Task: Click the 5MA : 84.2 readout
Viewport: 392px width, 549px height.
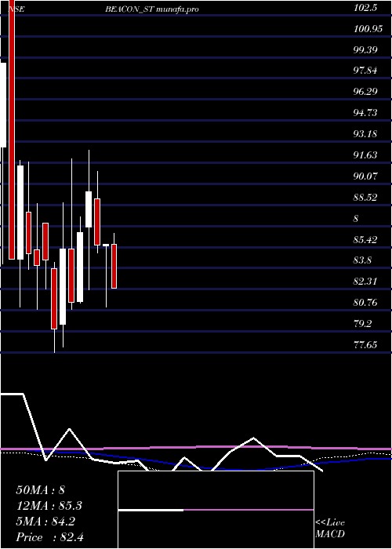Action: [x=45, y=522]
